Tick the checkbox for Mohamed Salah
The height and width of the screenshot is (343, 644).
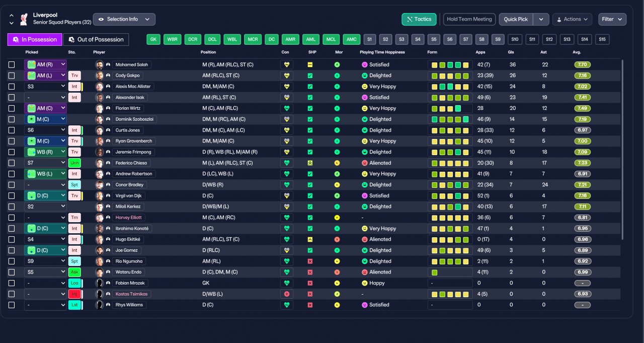(x=12, y=64)
